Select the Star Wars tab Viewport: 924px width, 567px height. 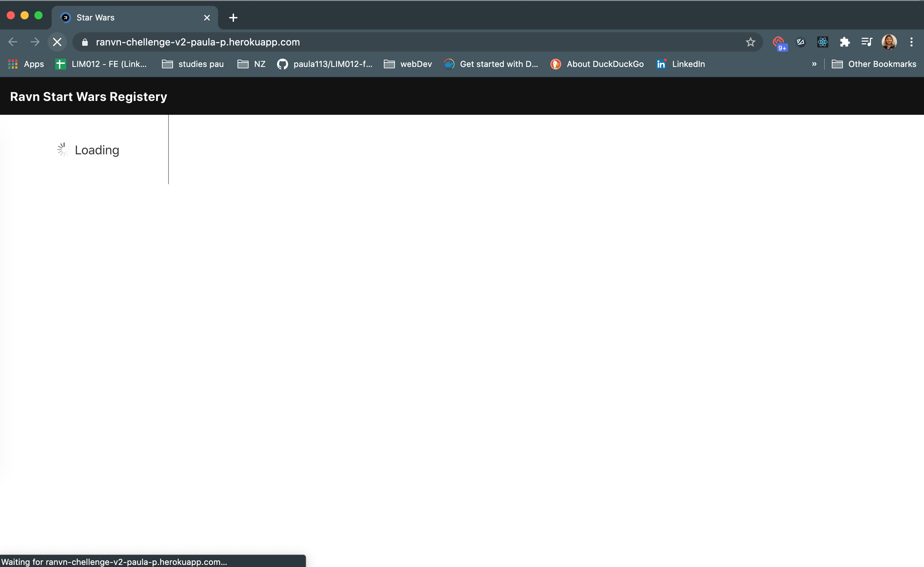pos(128,18)
